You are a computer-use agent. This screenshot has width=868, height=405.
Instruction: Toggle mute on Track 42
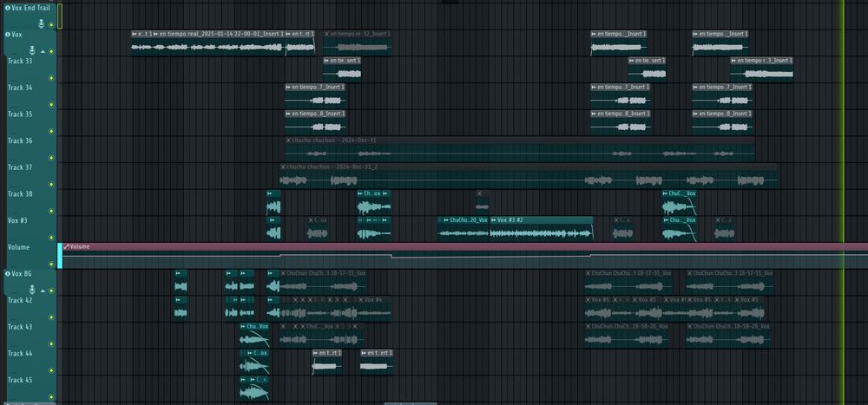click(51, 317)
